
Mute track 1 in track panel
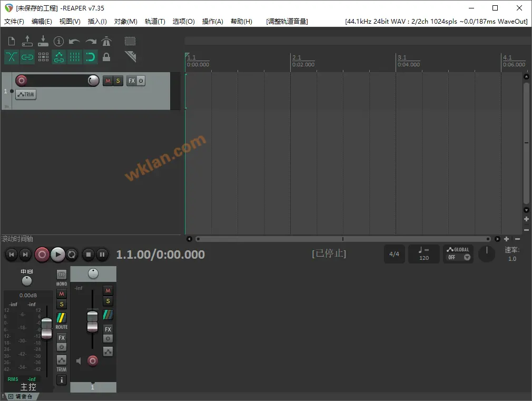108,81
